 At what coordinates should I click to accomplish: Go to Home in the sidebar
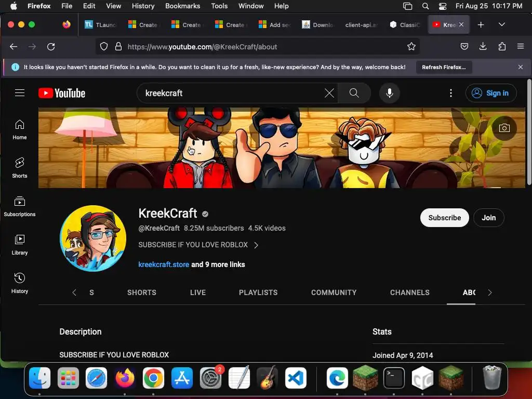click(20, 130)
